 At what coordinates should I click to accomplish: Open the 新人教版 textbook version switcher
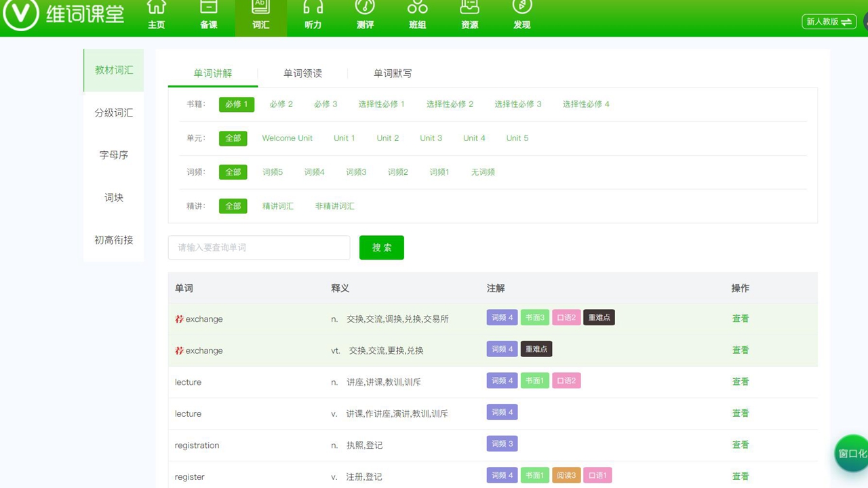click(x=829, y=21)
